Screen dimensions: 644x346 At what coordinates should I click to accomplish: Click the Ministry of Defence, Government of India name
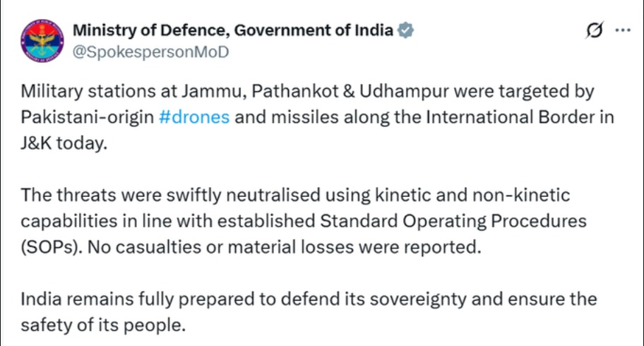pyautogui.click(x=233, y=30)
